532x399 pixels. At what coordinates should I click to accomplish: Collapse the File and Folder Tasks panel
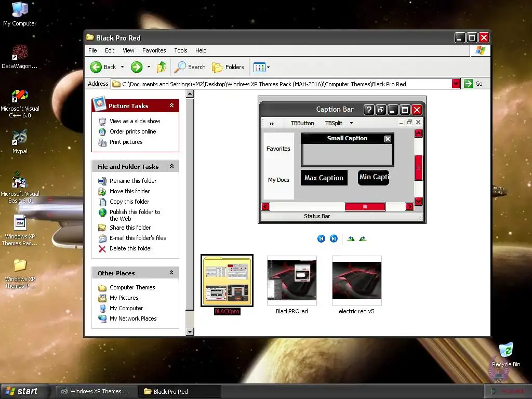171,166
